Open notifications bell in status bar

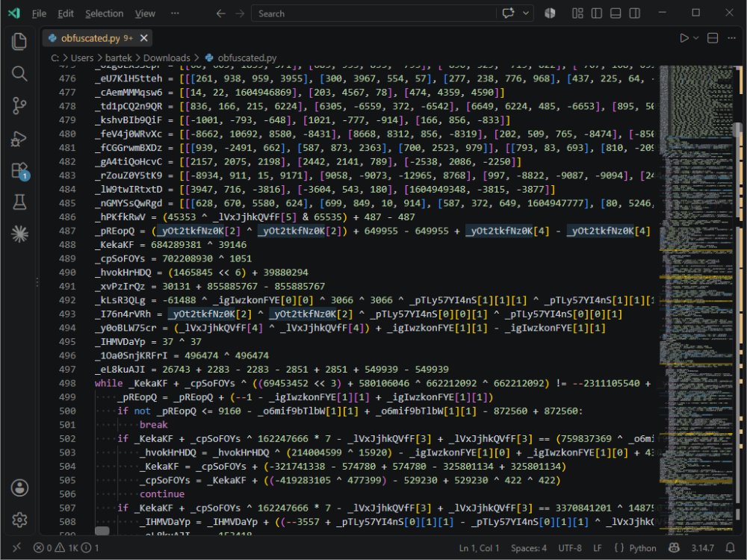click(731, 548)
